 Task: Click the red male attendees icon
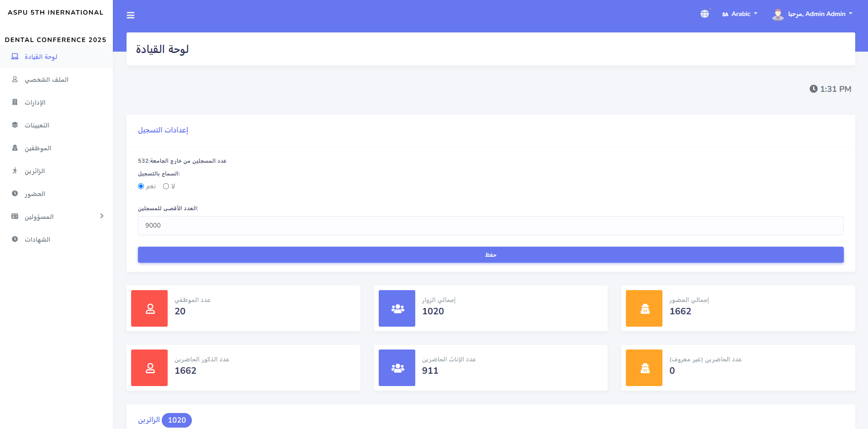[149, 368]
